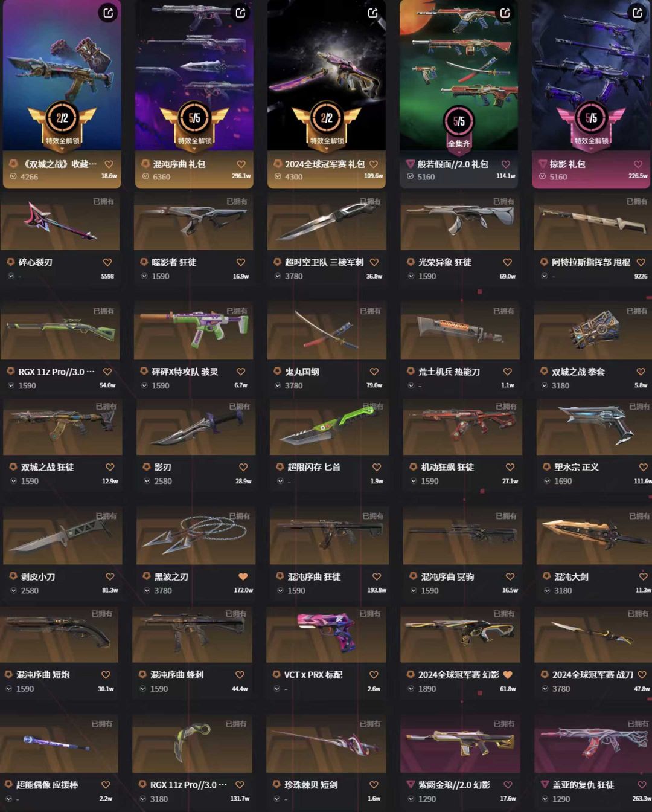The image size is (652, 812).
Task: Share the 掠影 礼包 bundle
Action: click(637, 13)
